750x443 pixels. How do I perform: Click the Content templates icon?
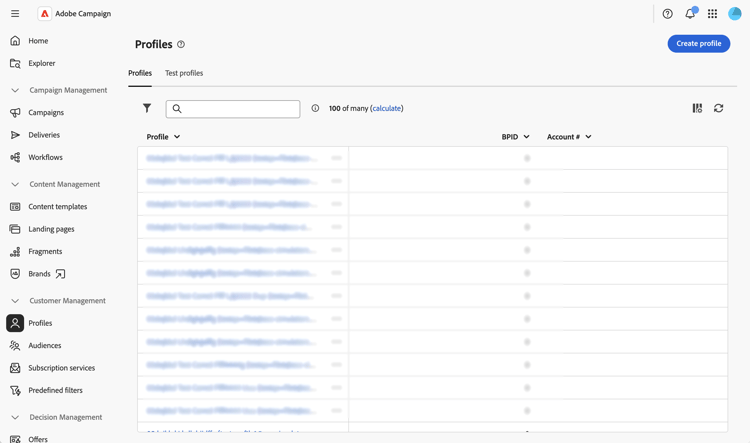pyautogui.click(x=15, y=207)
